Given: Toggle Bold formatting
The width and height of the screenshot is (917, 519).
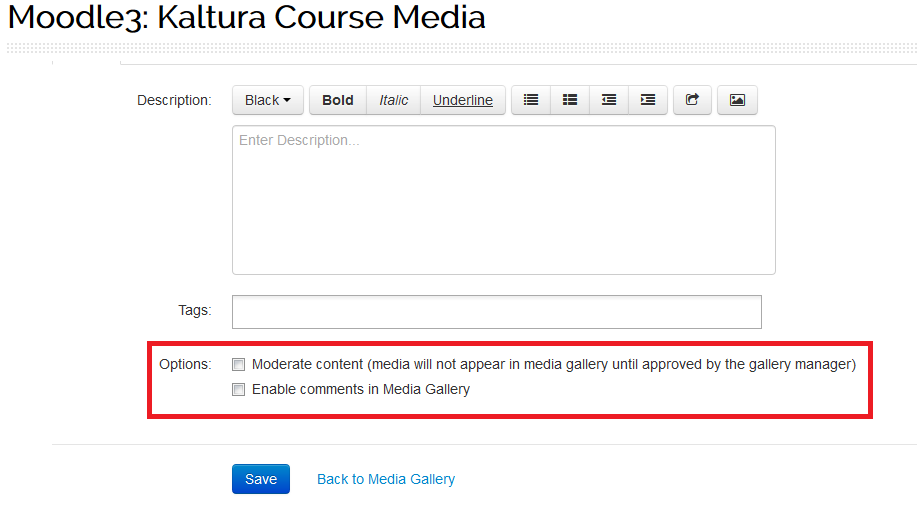Looking at the screenshot, I should [337, 100].
